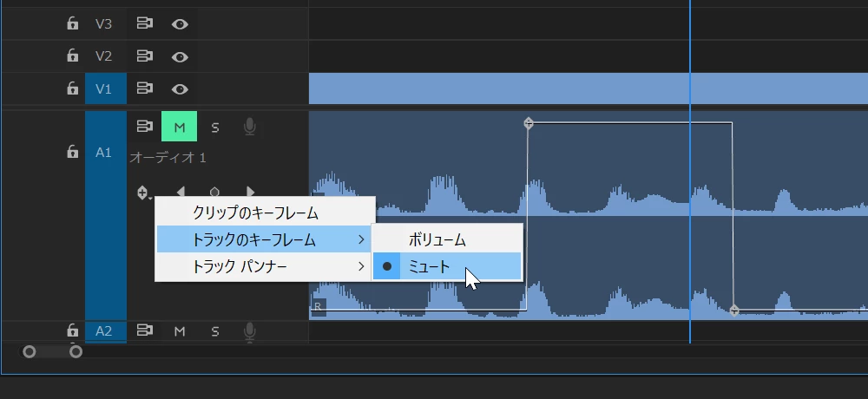The width and height of the screenshot is (868, 399).
Task: Toggle A1 track targeting
Action: tap(106, 216)
